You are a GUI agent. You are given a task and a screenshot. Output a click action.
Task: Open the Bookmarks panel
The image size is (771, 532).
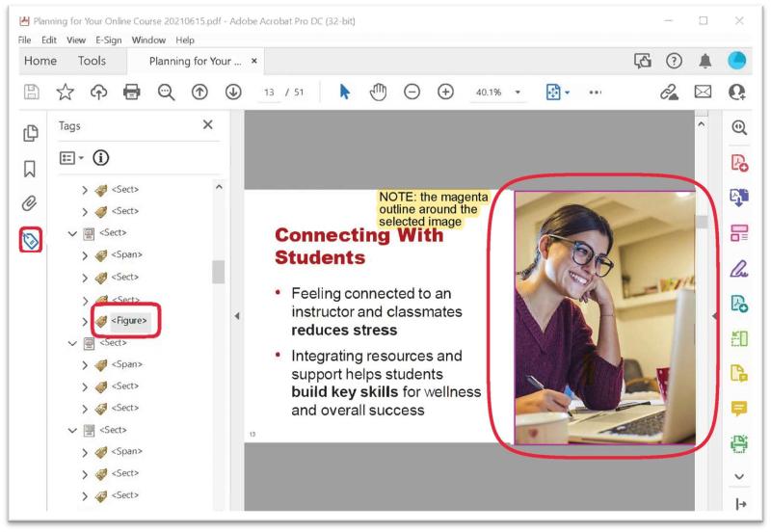30,169
